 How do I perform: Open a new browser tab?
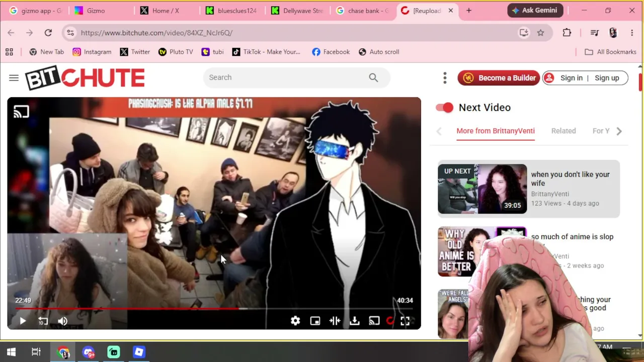tap(469, 11)
